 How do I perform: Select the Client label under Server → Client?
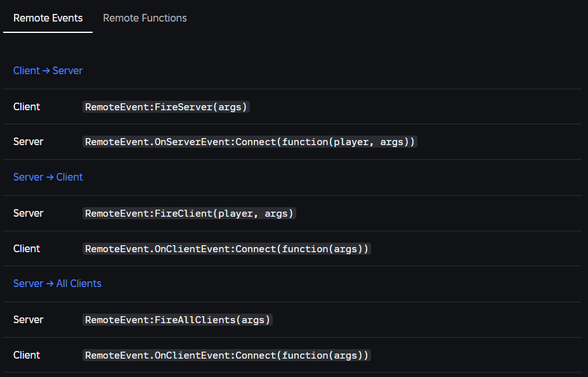tap(26, 248)
